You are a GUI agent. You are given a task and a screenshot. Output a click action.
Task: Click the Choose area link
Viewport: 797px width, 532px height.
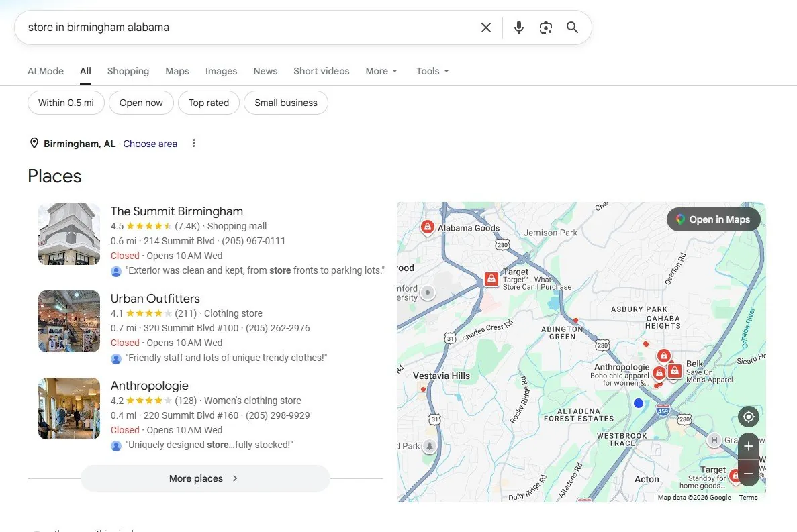(x=150, y=144)
